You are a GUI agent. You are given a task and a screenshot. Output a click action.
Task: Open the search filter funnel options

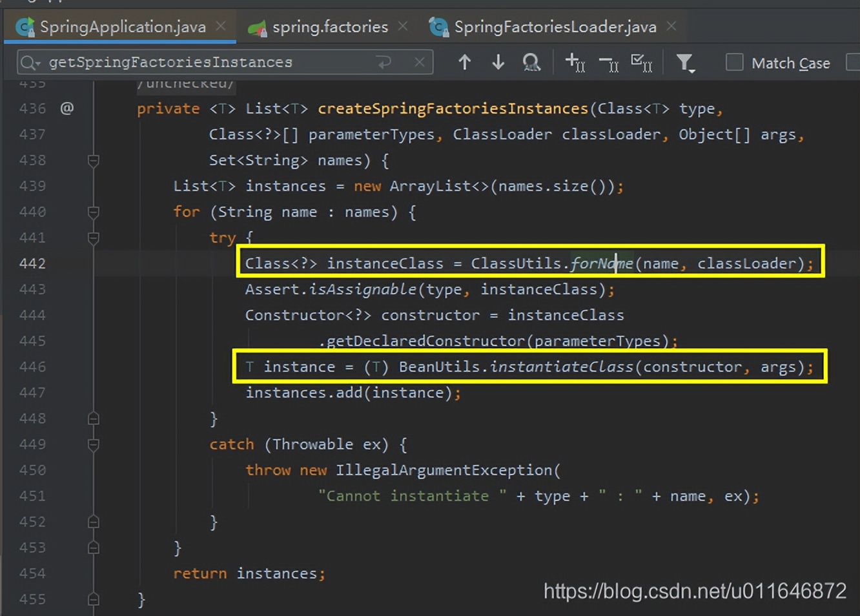tap(685, 63)
